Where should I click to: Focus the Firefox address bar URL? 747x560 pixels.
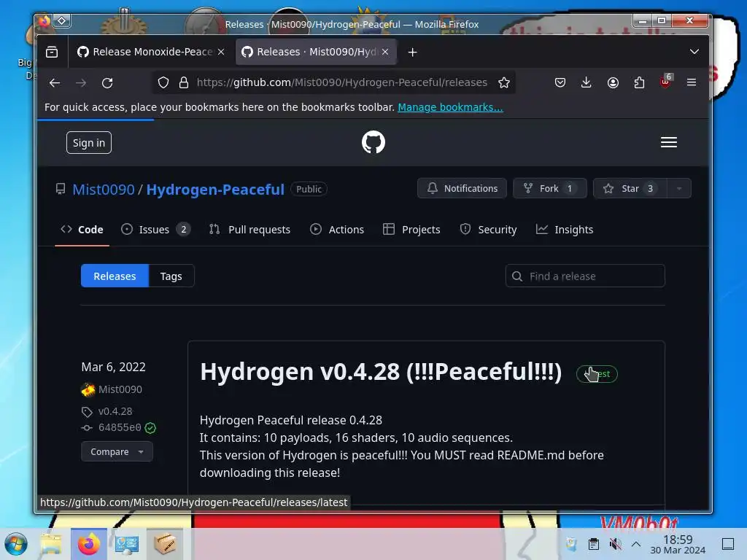[341, 83]
